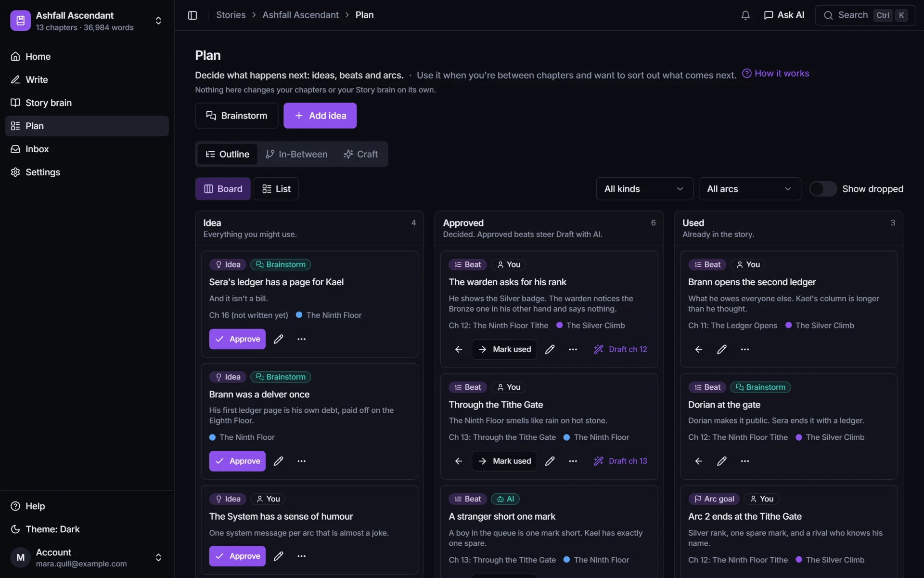
Task: Switch to the List view
Action: click(276, 189)
